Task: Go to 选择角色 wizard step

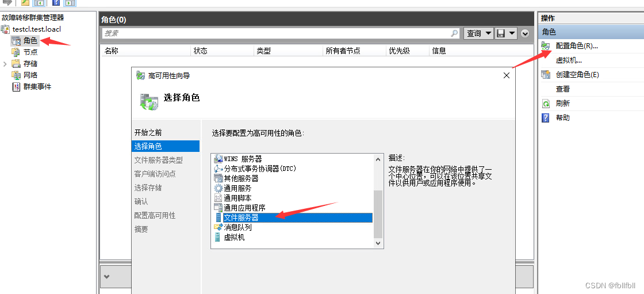Action: [166, 146]
